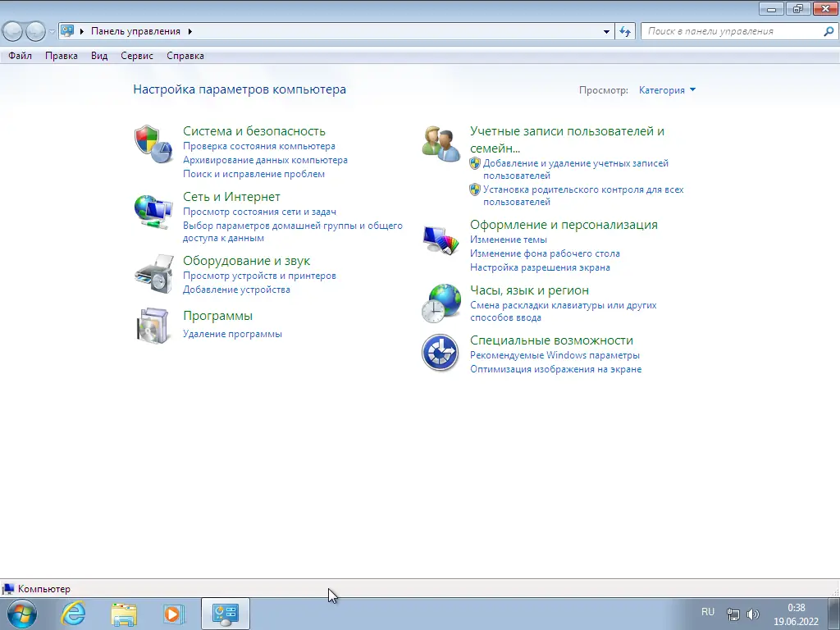Click the RU language indicator
840x630 pixels.
(708, 612)
